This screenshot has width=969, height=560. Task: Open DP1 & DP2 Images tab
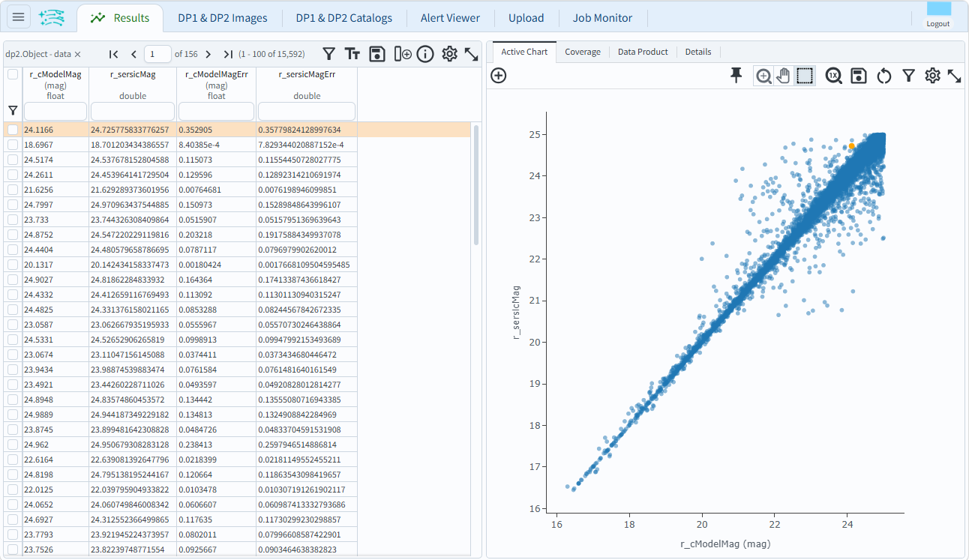tap(222, 18)
